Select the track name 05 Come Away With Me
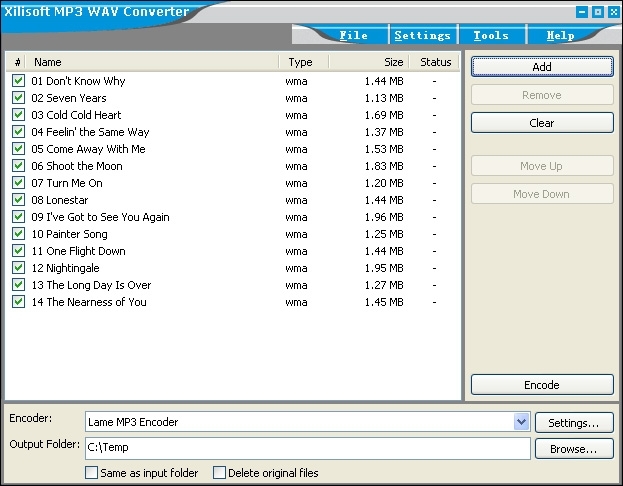This screenshot has height=486, width=623. [89, 149]
